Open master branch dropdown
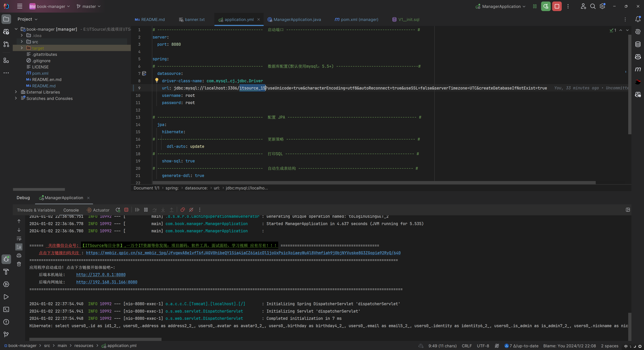Screen dimensions: 644x350 pyautogui.click(x=89, y=6)
